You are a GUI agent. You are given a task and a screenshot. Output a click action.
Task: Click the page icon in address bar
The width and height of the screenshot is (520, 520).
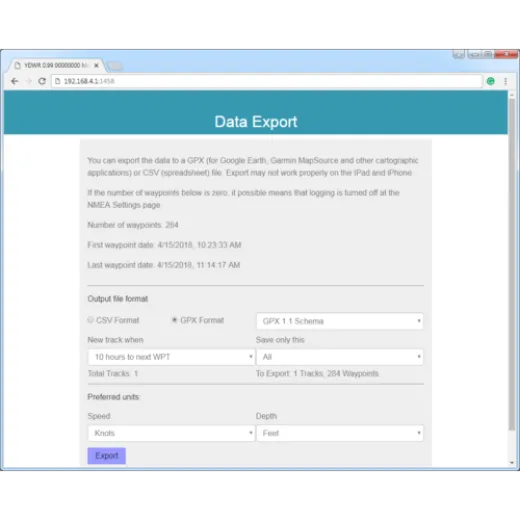[57, 81]
